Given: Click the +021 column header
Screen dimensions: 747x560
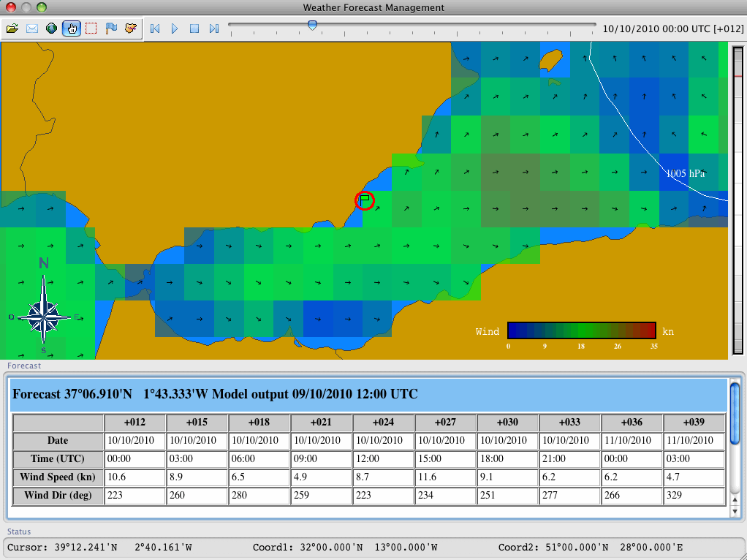Looking at the screenshot, I should [x=321, y=423].
